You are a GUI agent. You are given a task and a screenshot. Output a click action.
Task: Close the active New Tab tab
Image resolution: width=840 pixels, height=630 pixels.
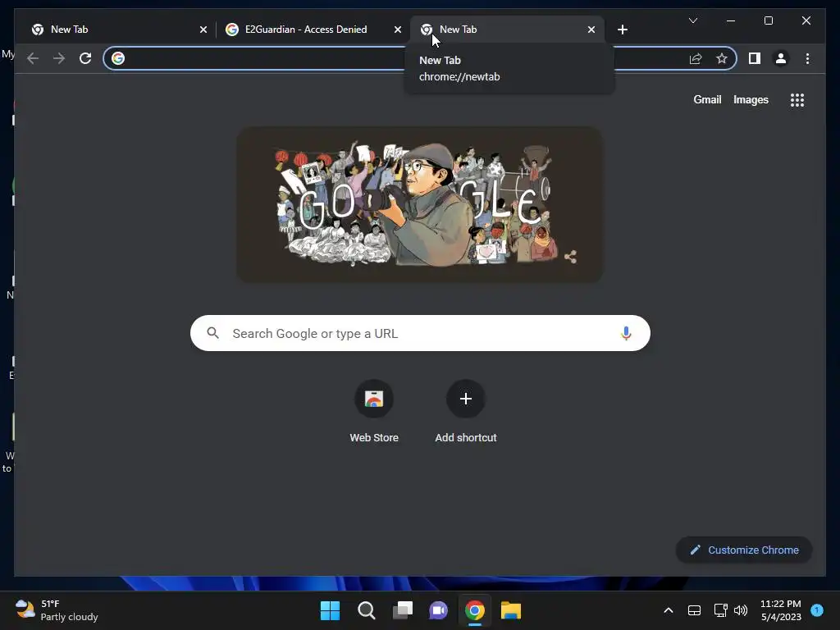[591, 30]
